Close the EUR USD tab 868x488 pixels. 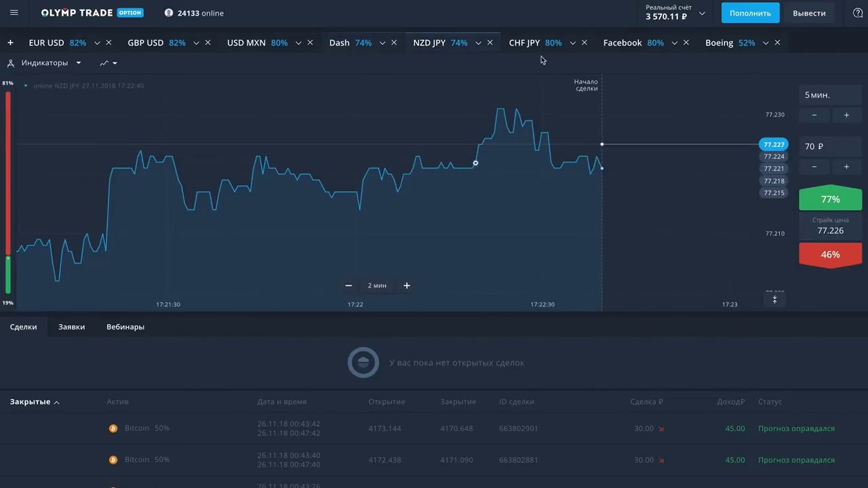[108, 43]
